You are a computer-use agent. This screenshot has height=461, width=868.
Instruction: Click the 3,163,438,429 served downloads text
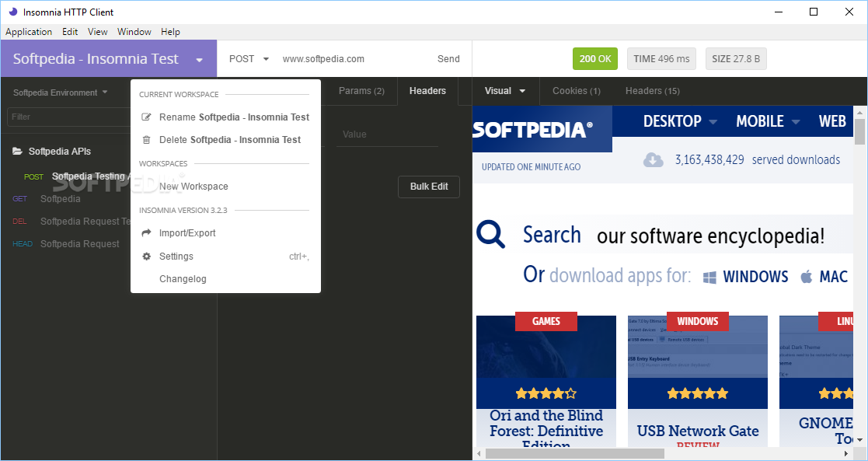coord(758,160)
